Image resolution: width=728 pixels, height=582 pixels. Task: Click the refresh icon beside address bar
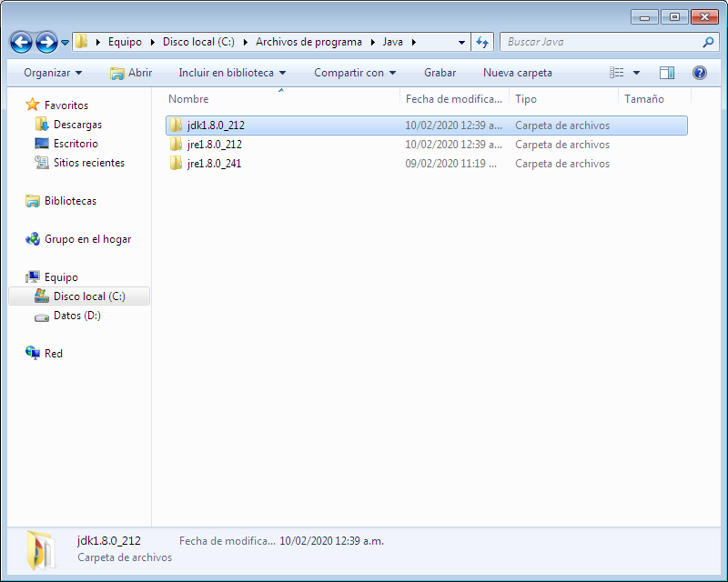(483, 42)
